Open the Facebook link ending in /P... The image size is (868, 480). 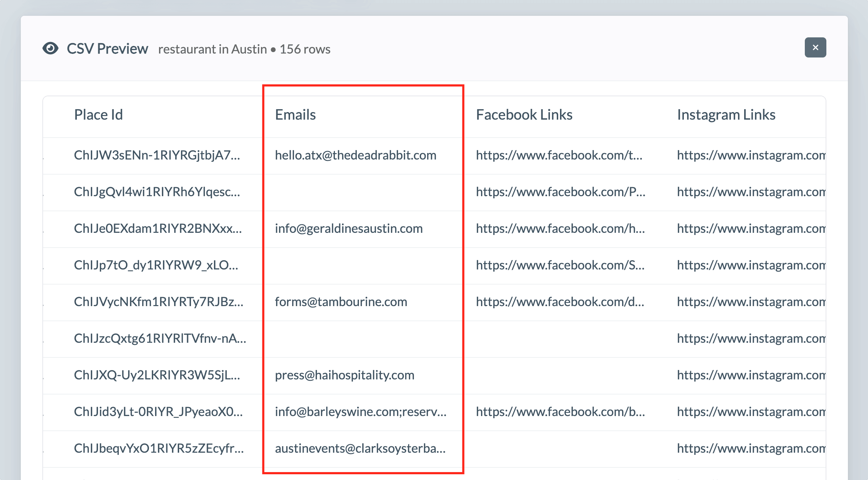(561, 192)
